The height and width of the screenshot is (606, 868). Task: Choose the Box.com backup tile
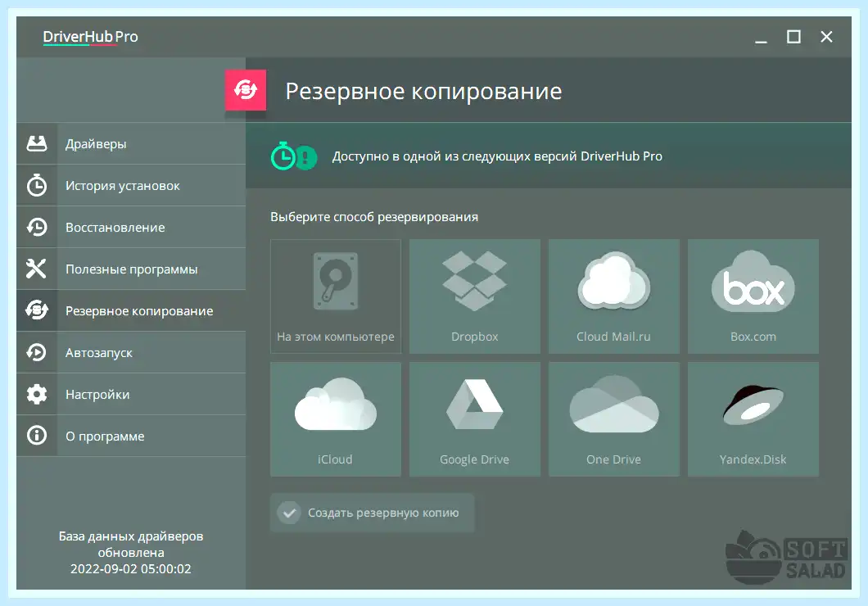click(753, 296)
